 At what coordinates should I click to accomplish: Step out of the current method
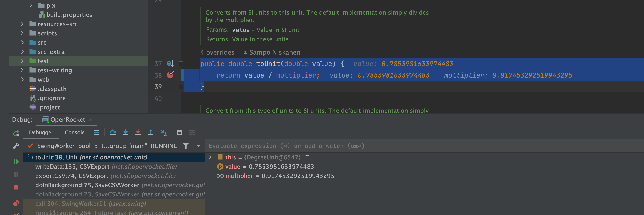(151, 132)
